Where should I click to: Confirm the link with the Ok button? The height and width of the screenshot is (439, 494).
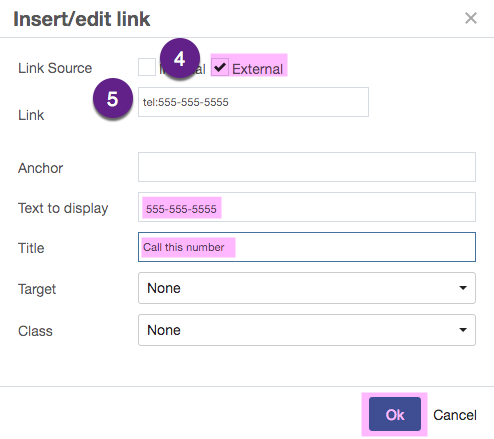pos(395,414)
